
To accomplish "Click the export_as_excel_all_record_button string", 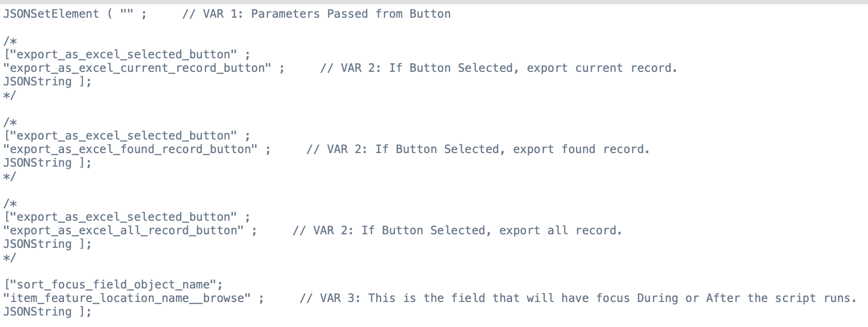I will pos(123,231).
